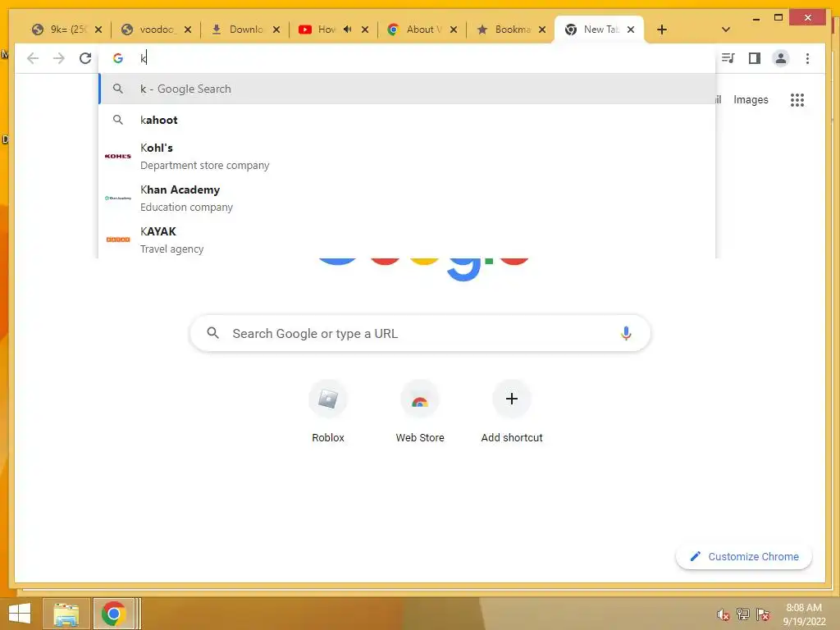Screen dimensions: 840x630
Task: Click Chrome icon in taskbar
Action: pos(113,614)
